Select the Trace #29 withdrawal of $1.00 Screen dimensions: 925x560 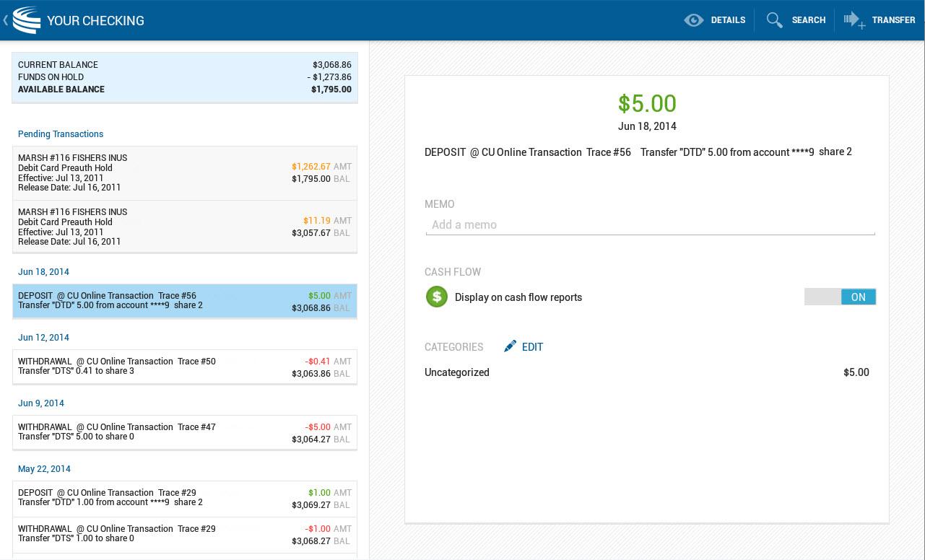185,534
